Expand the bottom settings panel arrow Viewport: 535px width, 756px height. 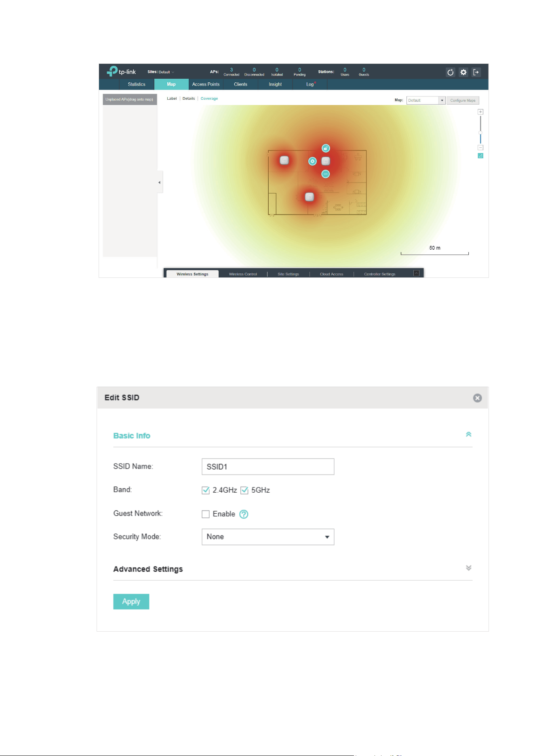coord(417,273)
